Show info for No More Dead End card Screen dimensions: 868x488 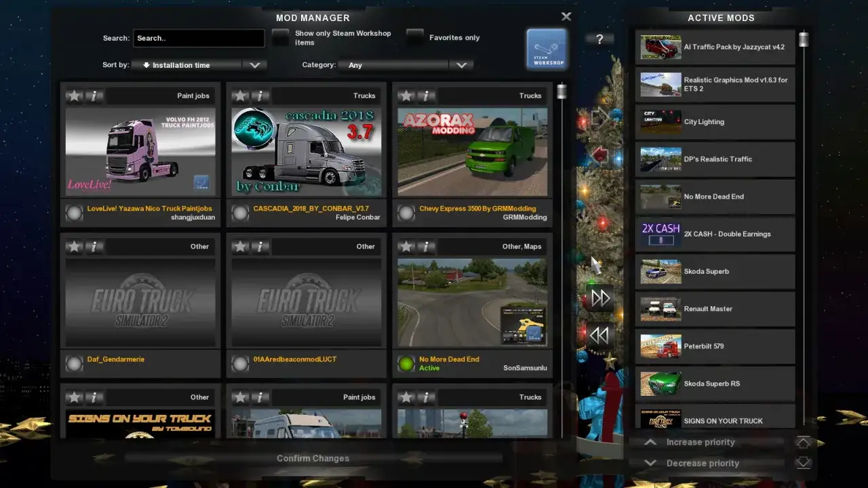coord(427,247)
